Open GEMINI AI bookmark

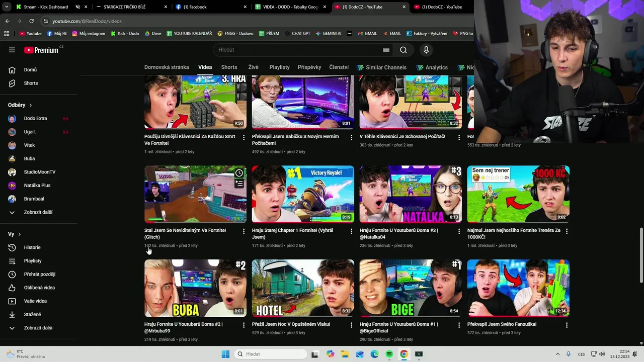tap(329, 34)
